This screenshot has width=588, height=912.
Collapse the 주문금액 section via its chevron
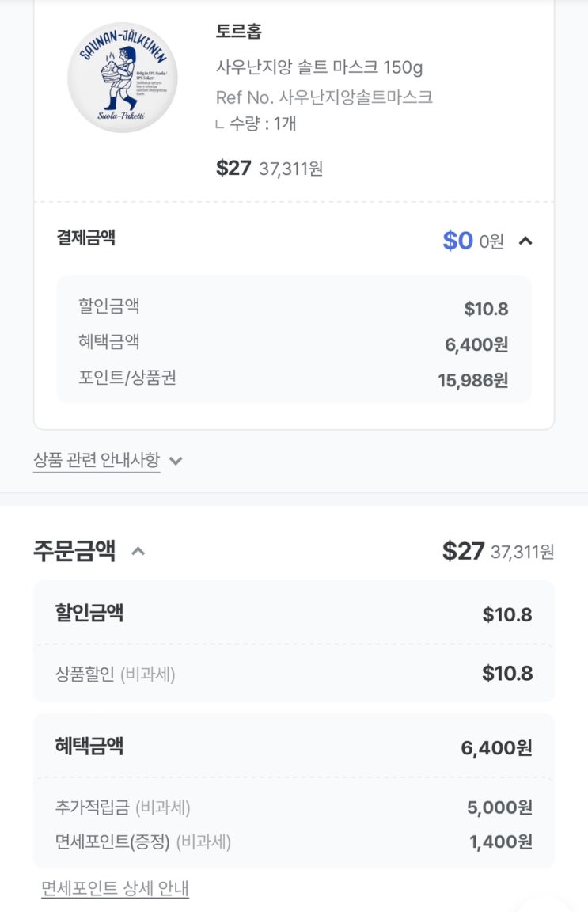[x=138, y=551]
